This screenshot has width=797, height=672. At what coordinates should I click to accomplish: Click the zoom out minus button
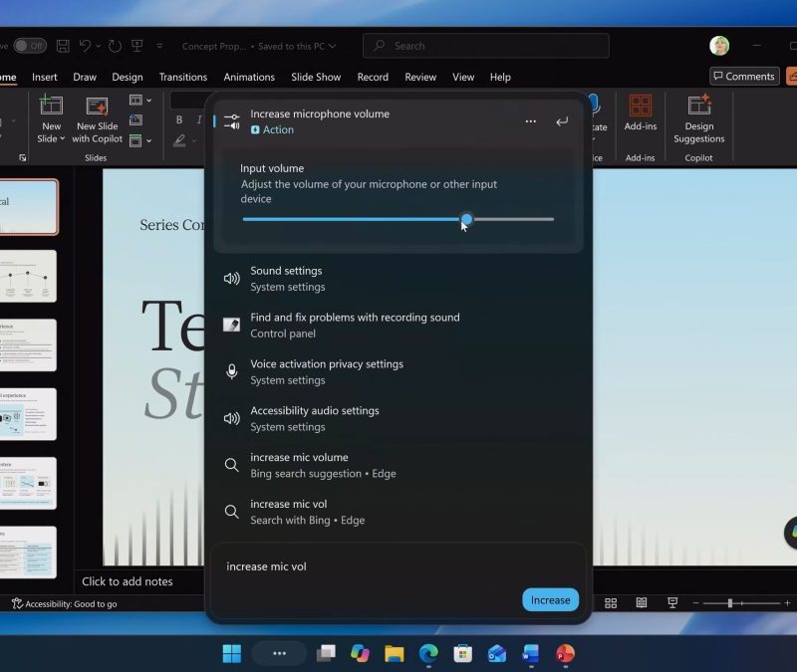(x=695, y=603)
